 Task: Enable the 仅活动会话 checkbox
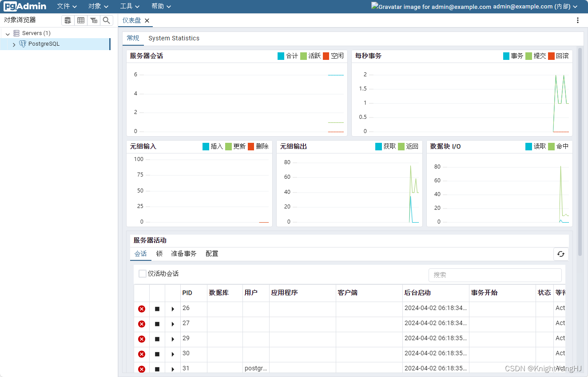(143, 274)
